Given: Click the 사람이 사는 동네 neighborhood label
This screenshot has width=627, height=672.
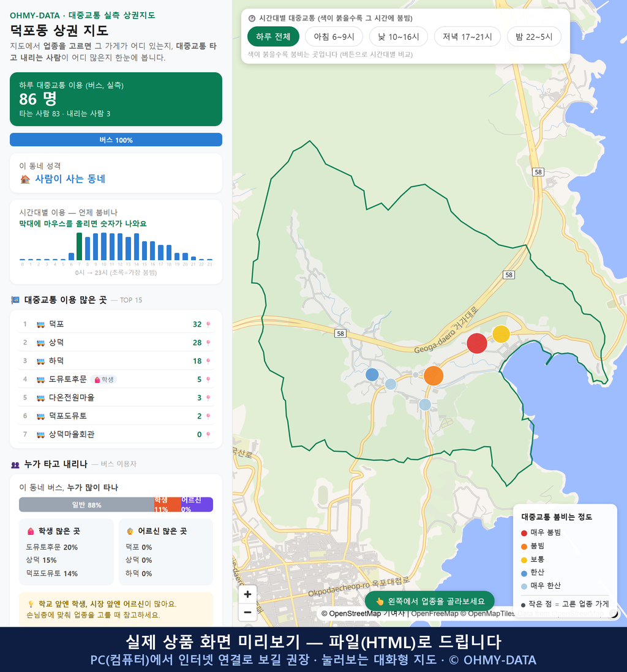Looking at the screenshot, I should pyautogui.click(x=70, y=179).
